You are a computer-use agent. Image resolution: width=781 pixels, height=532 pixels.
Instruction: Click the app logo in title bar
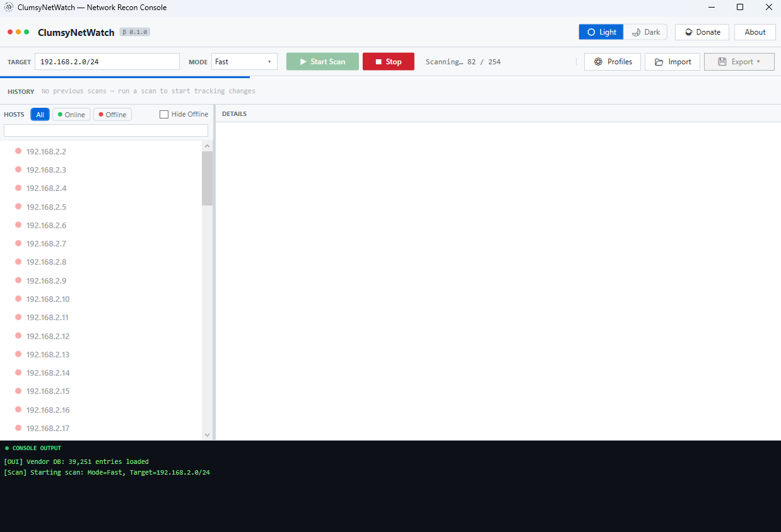[9, 8]
